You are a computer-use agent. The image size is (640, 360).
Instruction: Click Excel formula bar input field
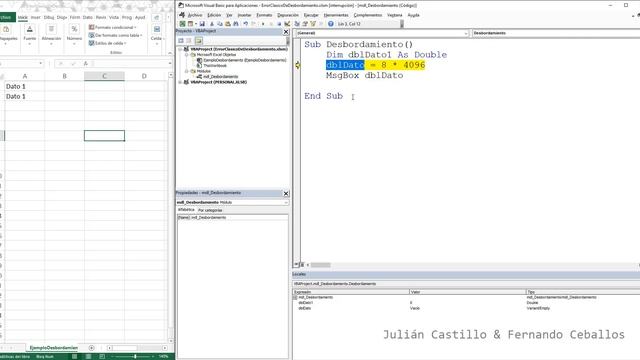pyautogui.click(x=130, y=63)
